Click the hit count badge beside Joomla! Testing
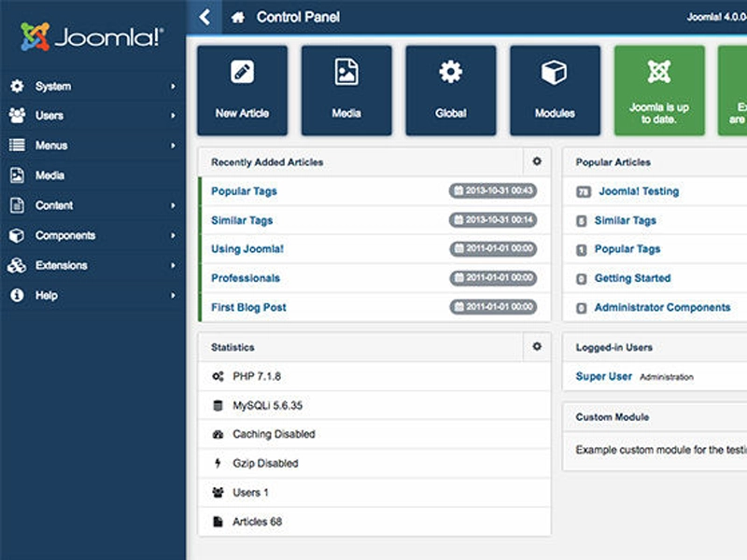The height and width of the screenshot is (560, 747). [584, 192]
